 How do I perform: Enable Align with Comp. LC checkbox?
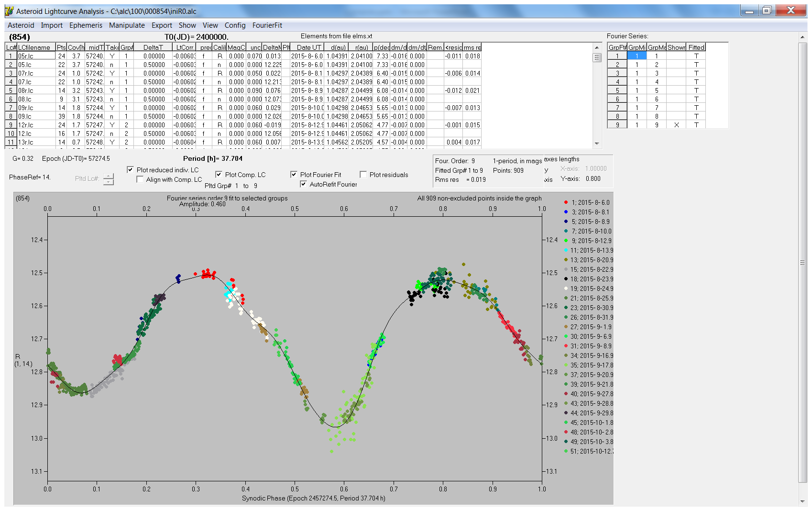tap(140, 179)
